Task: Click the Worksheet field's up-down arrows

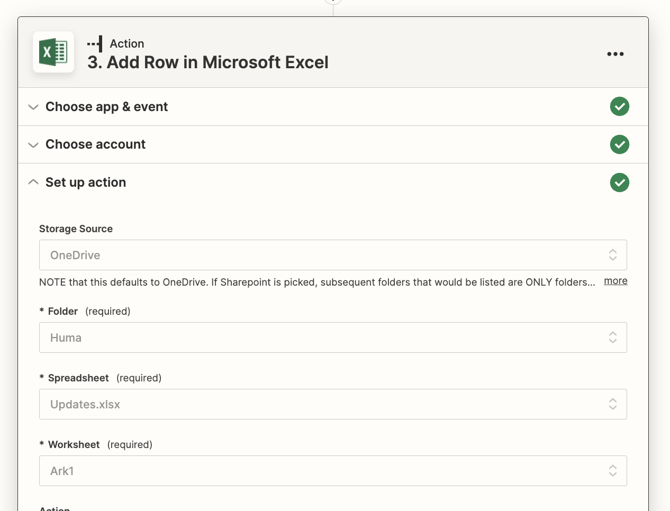Action: click(x=612, y=471)
